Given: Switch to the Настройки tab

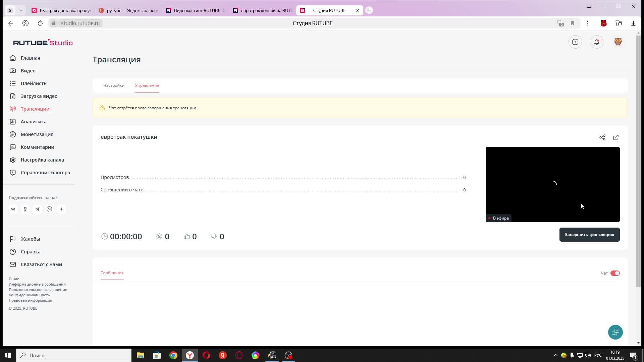Looking at the screenshot, I should tap(114, 85).
